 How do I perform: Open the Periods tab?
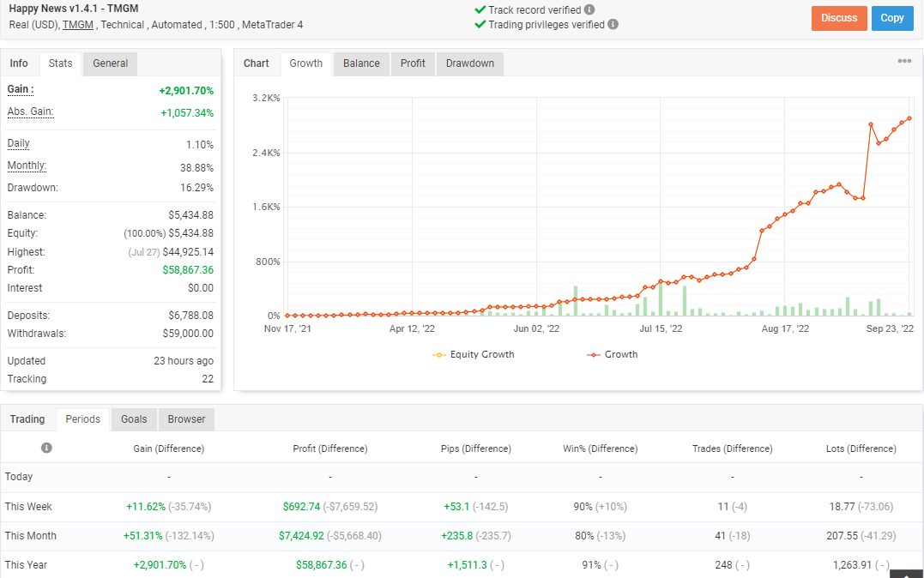pos(82,419)
